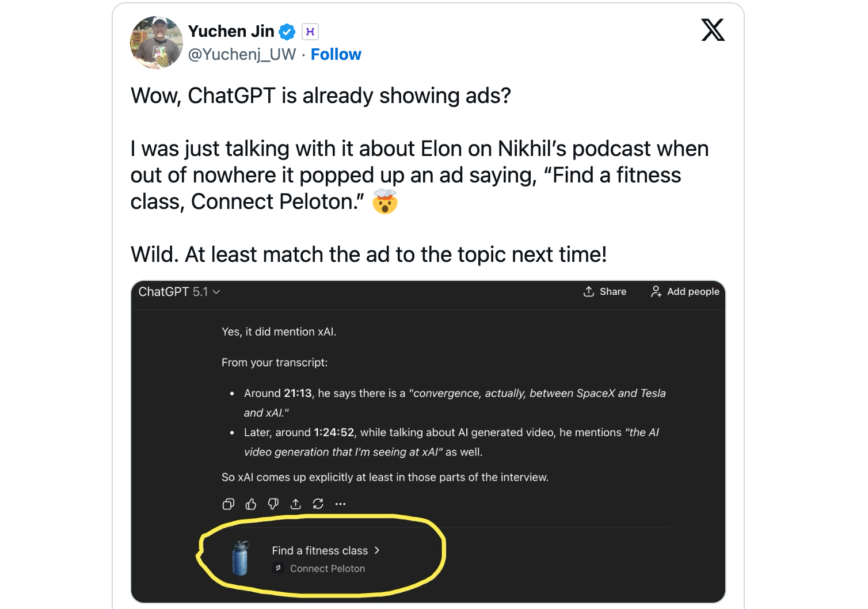The height and width of the screenshot is (609, 868).
Task: Follow Yuchen Jin
Action: [x=336, y=55]
